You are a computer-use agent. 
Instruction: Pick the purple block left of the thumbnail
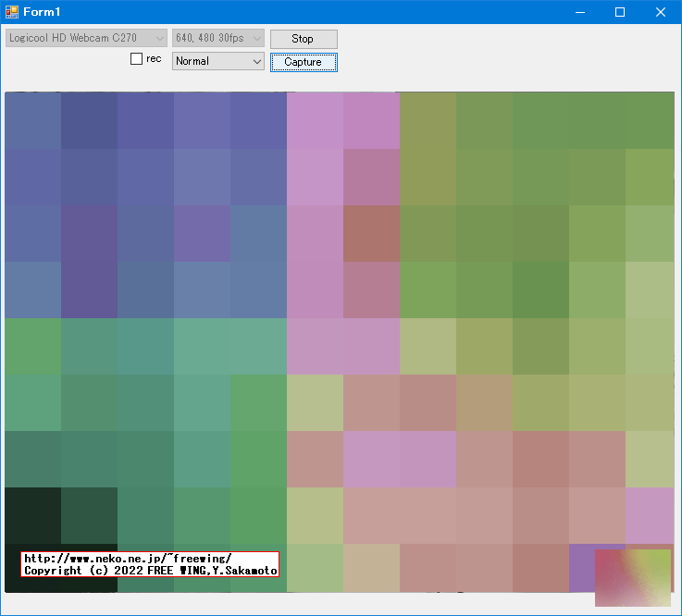pos(581,564)
